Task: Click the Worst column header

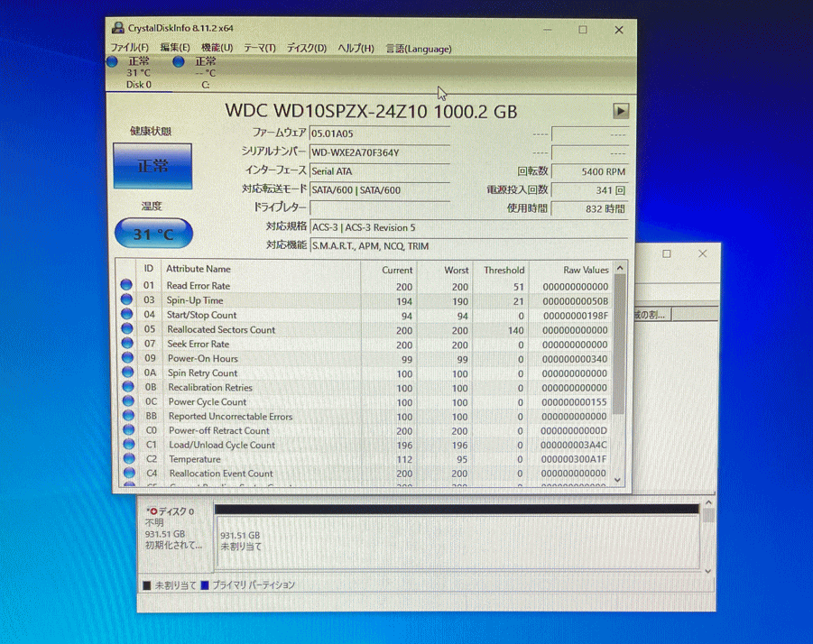Action: click(x=456, y=270)
